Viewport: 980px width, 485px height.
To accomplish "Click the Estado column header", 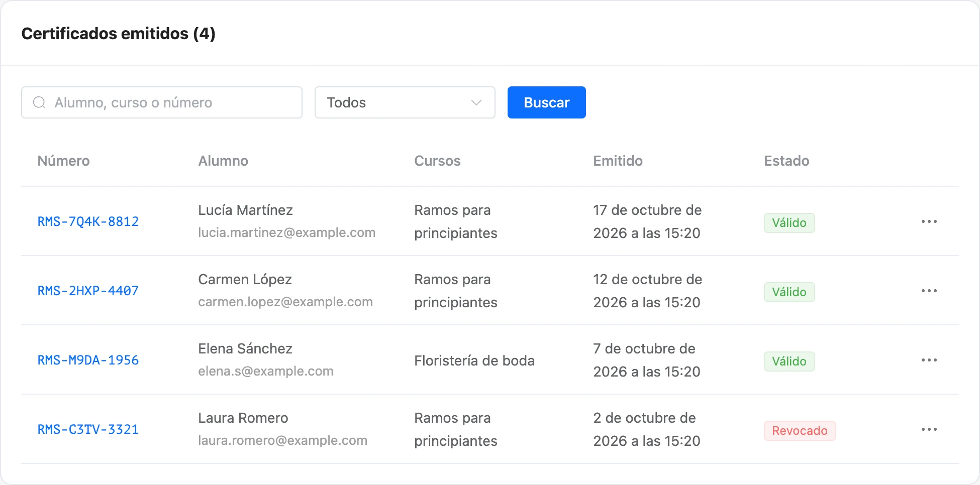I will pos(787,161).
